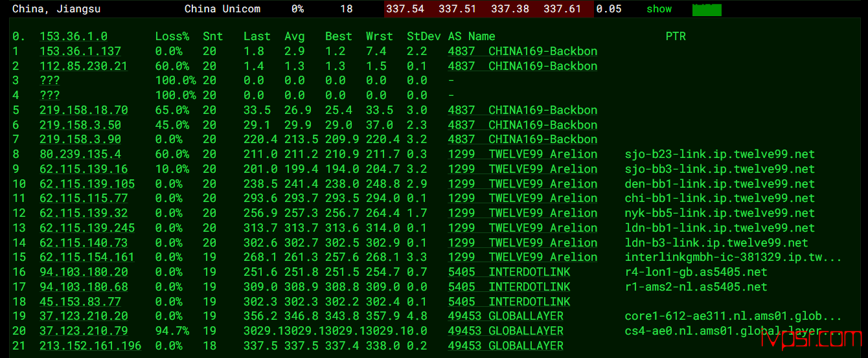Viewport: 868px width, 358px height.
Task: Click AS 49453 GLOBALLAYER on hop 19
Action: (506, 316)
